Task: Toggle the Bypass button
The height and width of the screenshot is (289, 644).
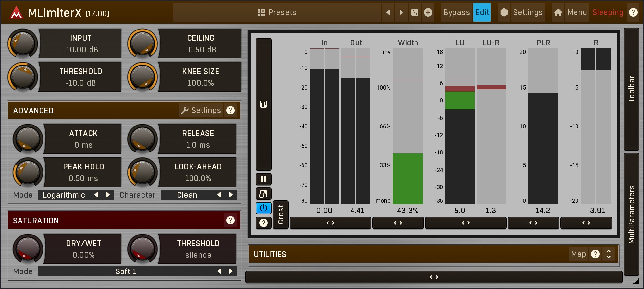Action: 456,12
